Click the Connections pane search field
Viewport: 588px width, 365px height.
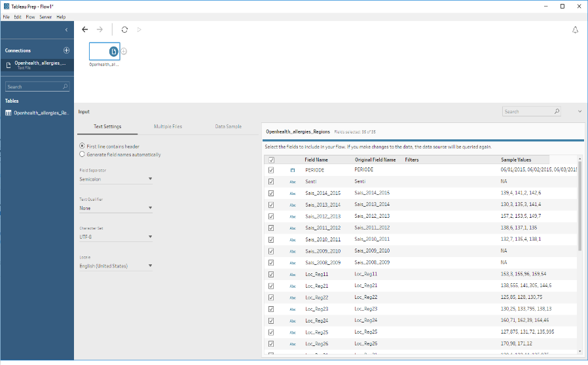point(37,86)
